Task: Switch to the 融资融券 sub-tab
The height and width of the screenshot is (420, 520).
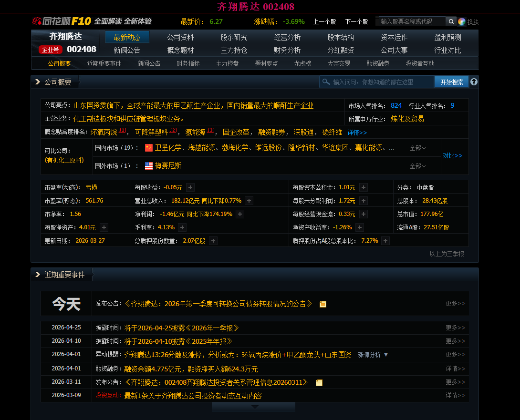Action: 378,63
